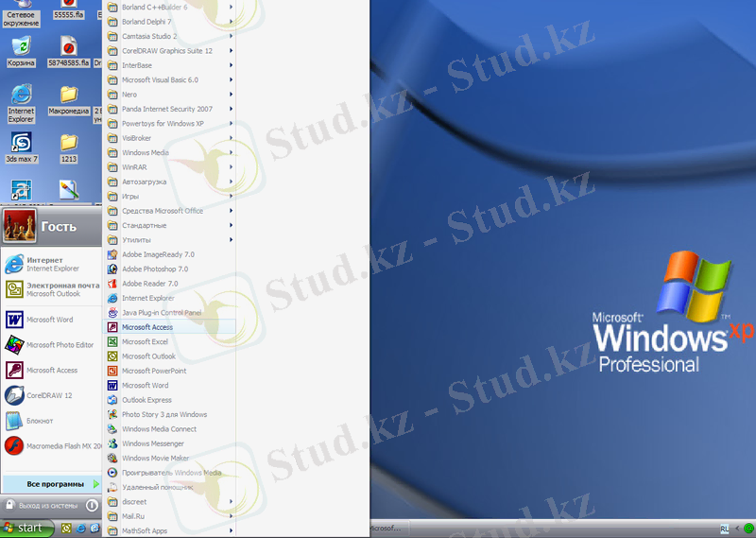Click the RL language indicator in tray
The image size is (756, 538).
724,529
